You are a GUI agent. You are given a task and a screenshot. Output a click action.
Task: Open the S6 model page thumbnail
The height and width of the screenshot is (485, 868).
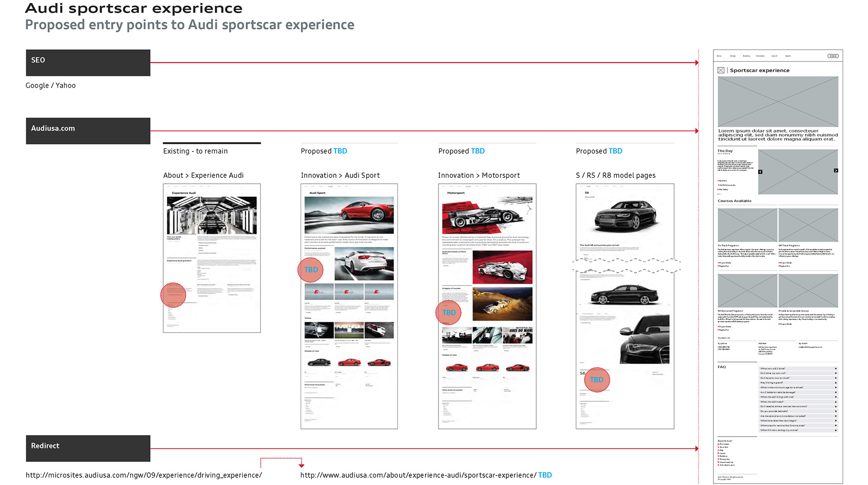[x=625, y=306]
